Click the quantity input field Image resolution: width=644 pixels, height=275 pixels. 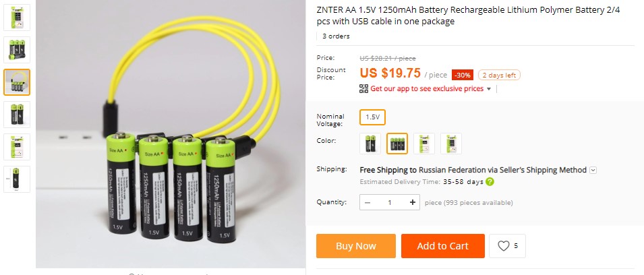click(x=389, y=202)
